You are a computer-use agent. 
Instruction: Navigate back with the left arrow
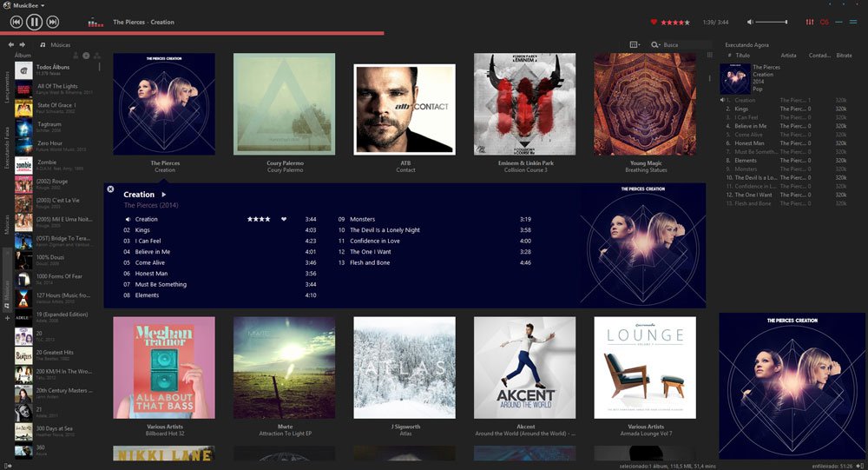(x=11, y=44)
